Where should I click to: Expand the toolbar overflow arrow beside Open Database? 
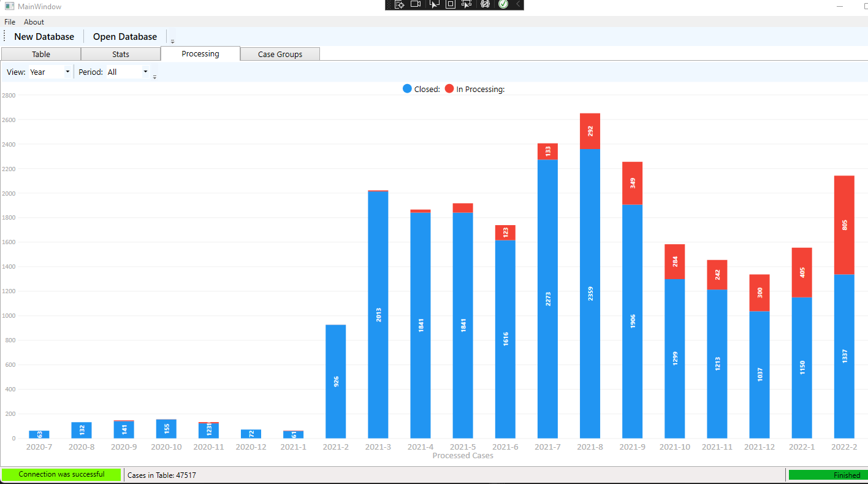pos(172,41)
